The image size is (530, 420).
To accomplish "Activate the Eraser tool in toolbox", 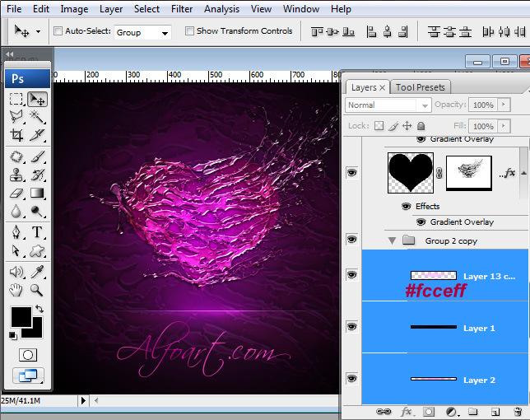I will point(16,194).
